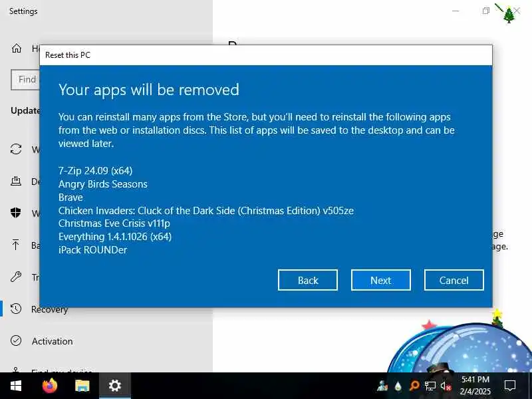Click the Backup upward arrow icon
This screenshot has width=532, height=399.
(x=15, y=245)
